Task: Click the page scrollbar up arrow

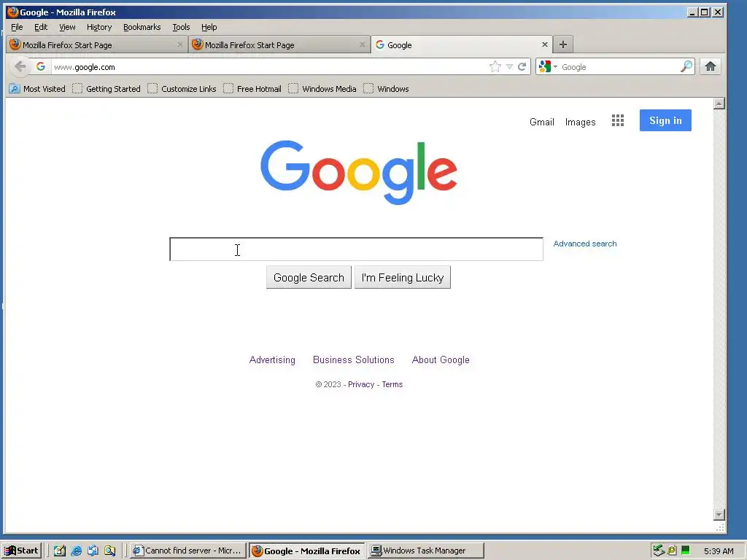Action: coord(719,104)
